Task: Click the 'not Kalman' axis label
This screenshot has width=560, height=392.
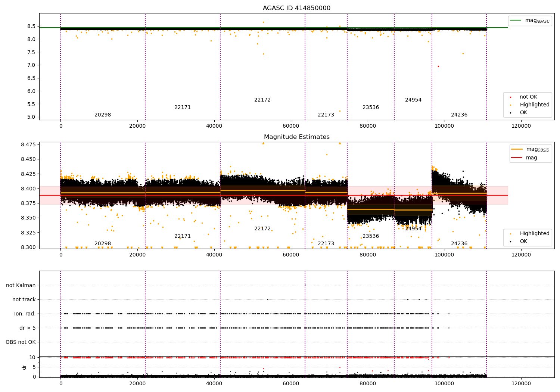Action: (21, 286)
